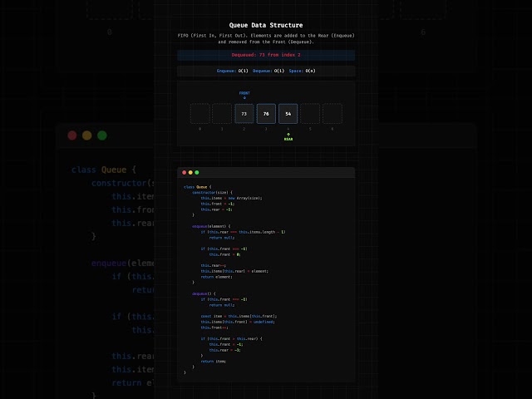This screenshot has width=532, height=399.
Task: Click the 'this.items[this.front] = undefined;' line
Action: pyautogui.click(x=238, y=322)
